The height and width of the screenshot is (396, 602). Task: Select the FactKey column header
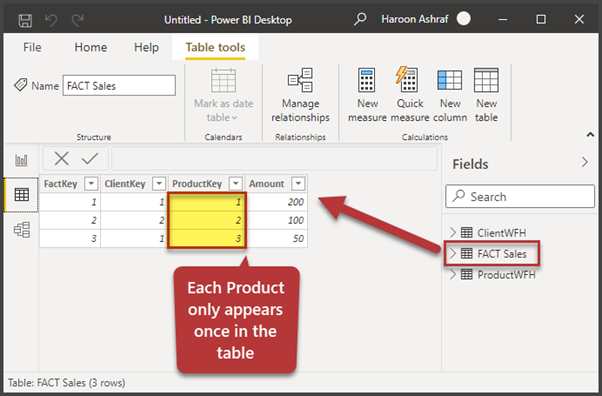pos(61,184)
